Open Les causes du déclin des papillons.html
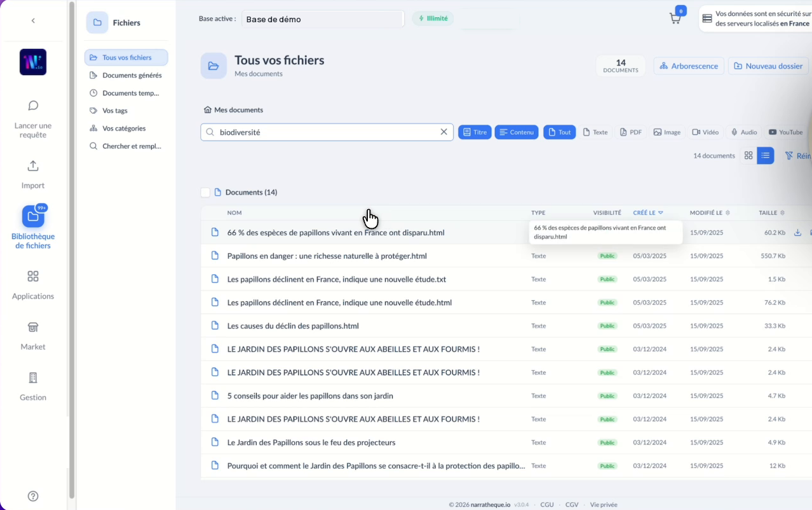 pos(293,326)
